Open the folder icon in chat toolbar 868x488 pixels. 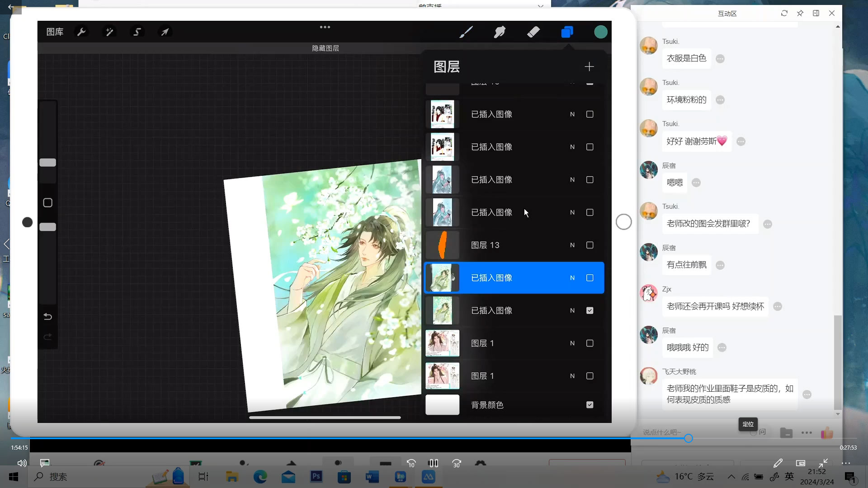(786, 433)
